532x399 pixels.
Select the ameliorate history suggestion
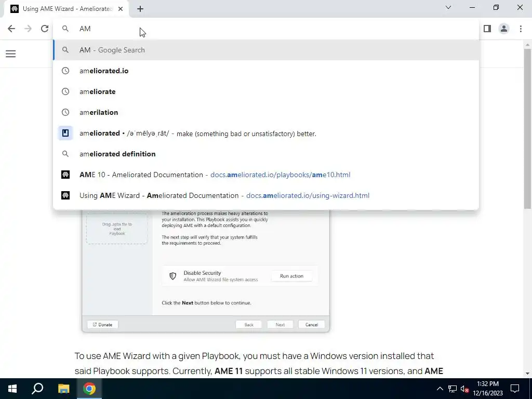(x=266, y=91)
